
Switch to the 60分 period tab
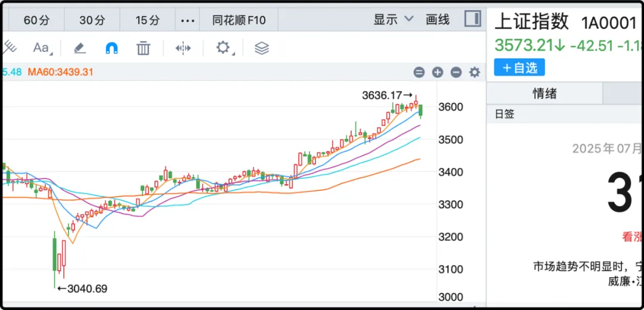click(x=37, y=20)
